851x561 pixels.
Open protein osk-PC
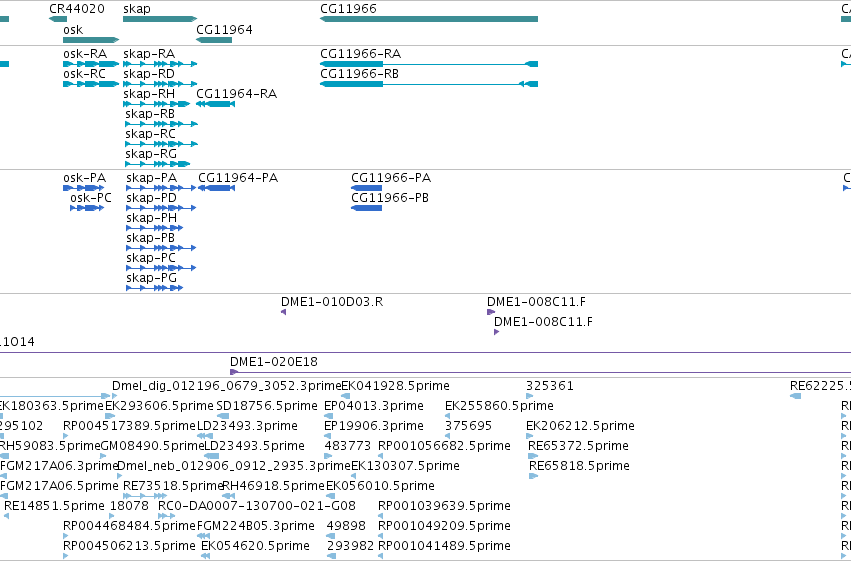87,208
